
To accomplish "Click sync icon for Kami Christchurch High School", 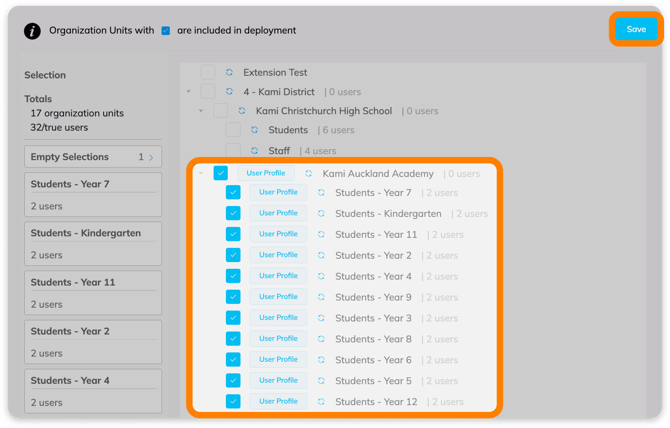I will point(242,111).
